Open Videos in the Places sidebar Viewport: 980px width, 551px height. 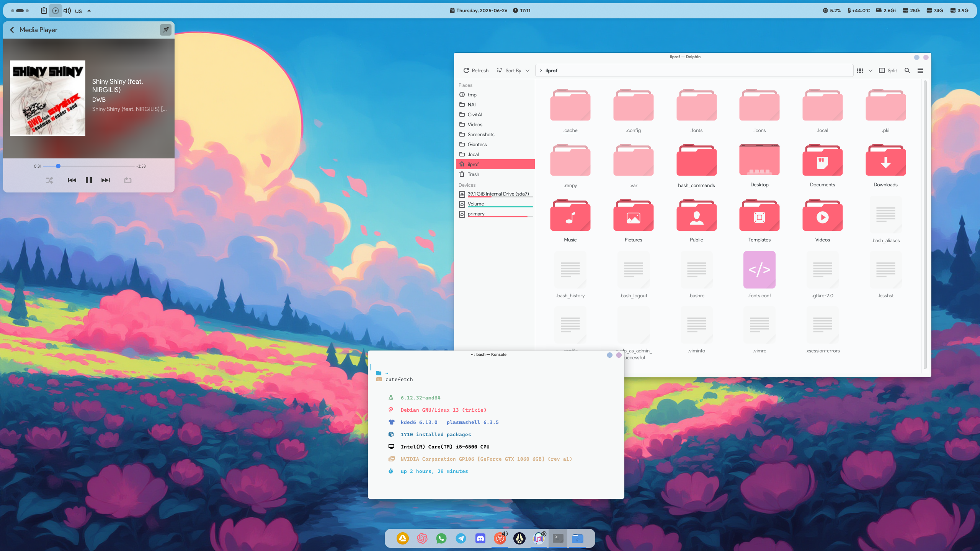click(x=495, y=124)
